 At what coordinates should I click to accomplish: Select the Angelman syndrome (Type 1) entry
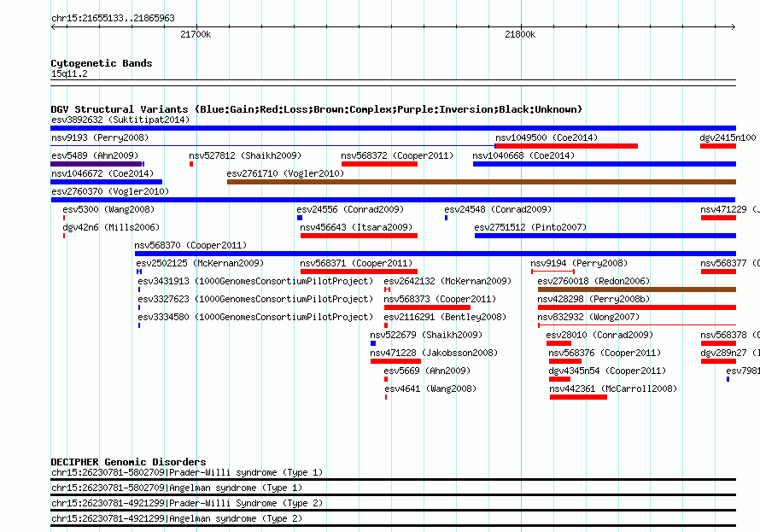coord(177,488)
